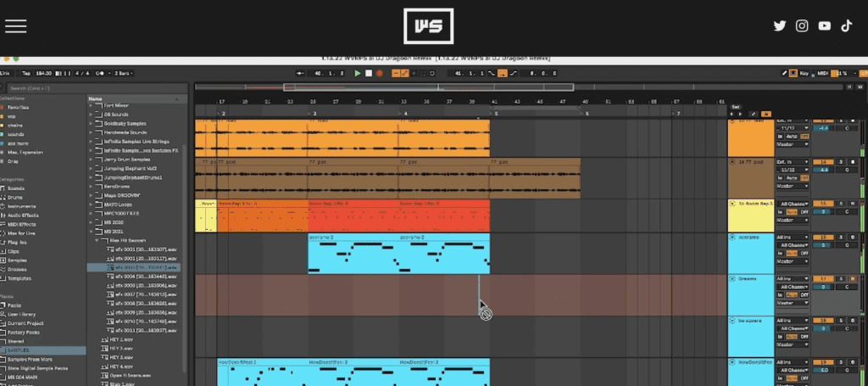The image size is (868, 386).
Task: Open the Sounds browser category
Action: click(15, 188)
